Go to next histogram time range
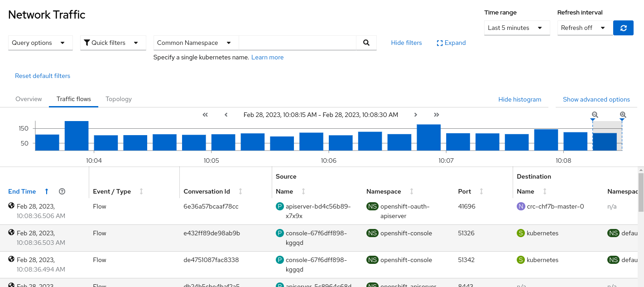The height and width of the screenshot is (287, 644). click(416, 115)
